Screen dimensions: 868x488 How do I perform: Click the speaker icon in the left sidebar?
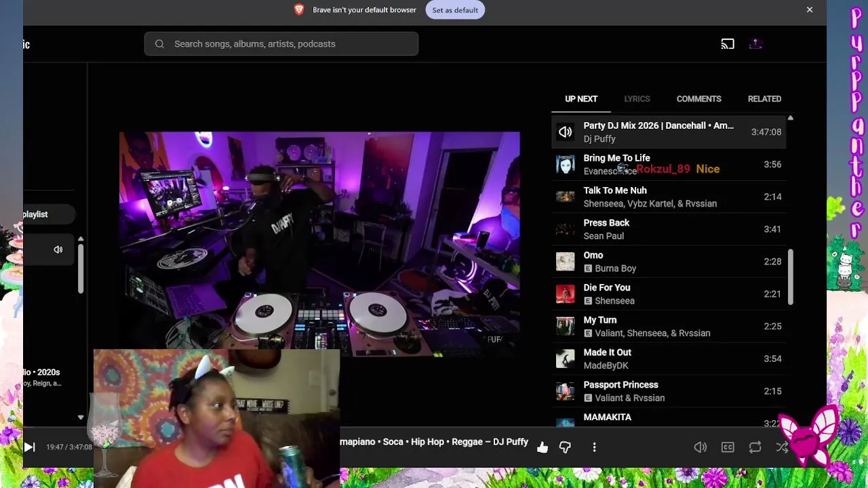[x=58, y=249]
